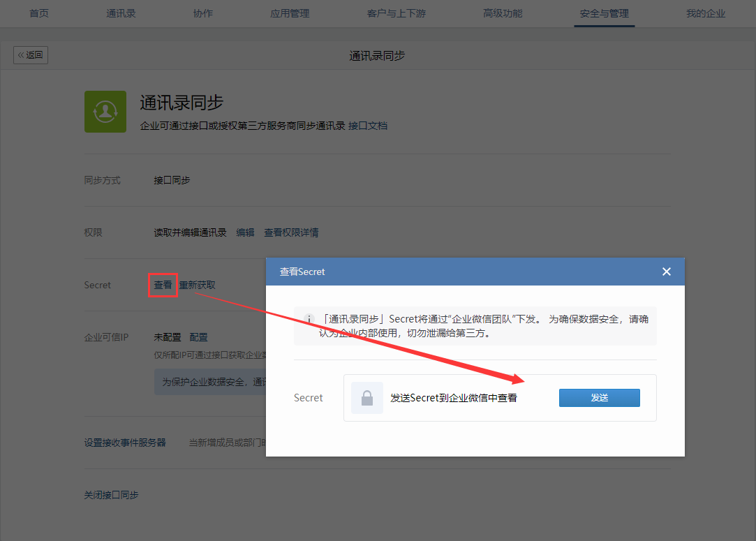Go back using the 返回 button

point(31,55)
